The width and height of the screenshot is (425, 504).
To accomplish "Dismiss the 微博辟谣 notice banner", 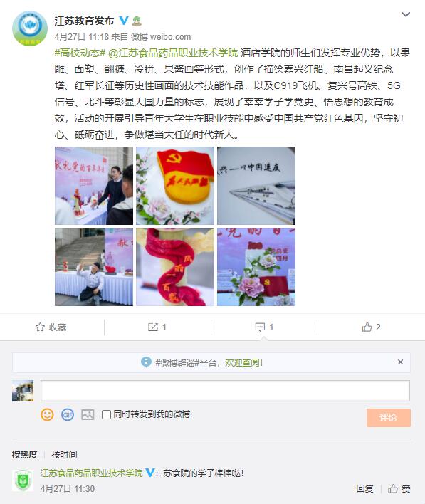I will pyautogui.click(x=400, y=362).
